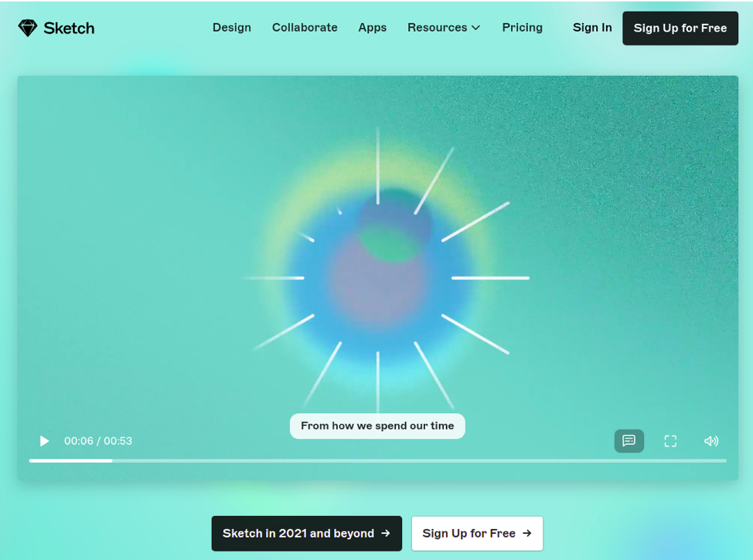Open Sketch in 2021 and beyond
753x560 pixels.
point(298,534)
